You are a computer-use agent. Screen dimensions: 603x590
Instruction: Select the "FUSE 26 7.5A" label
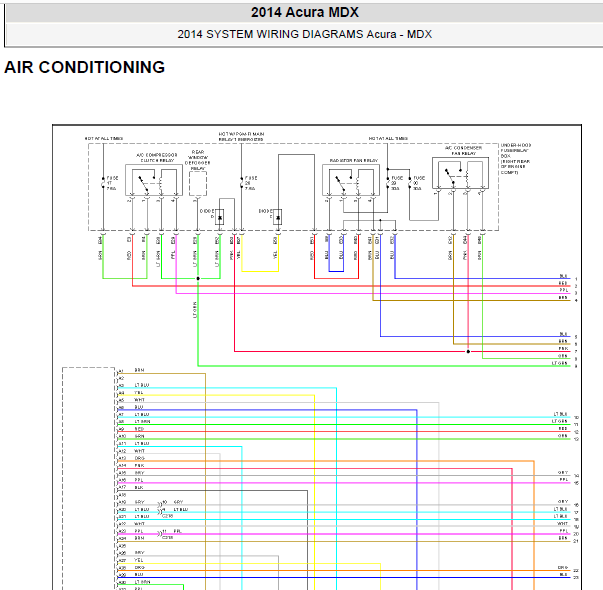[x=251, y=183]
